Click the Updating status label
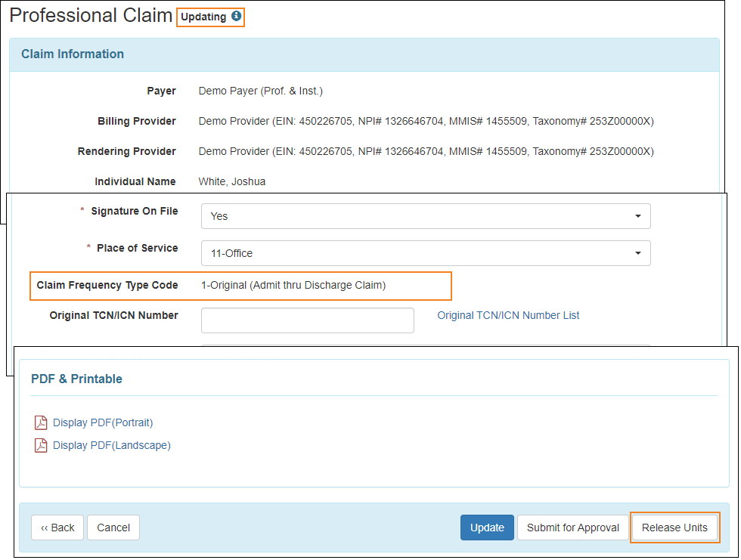 pyautogui.click(x=203, y=17)
